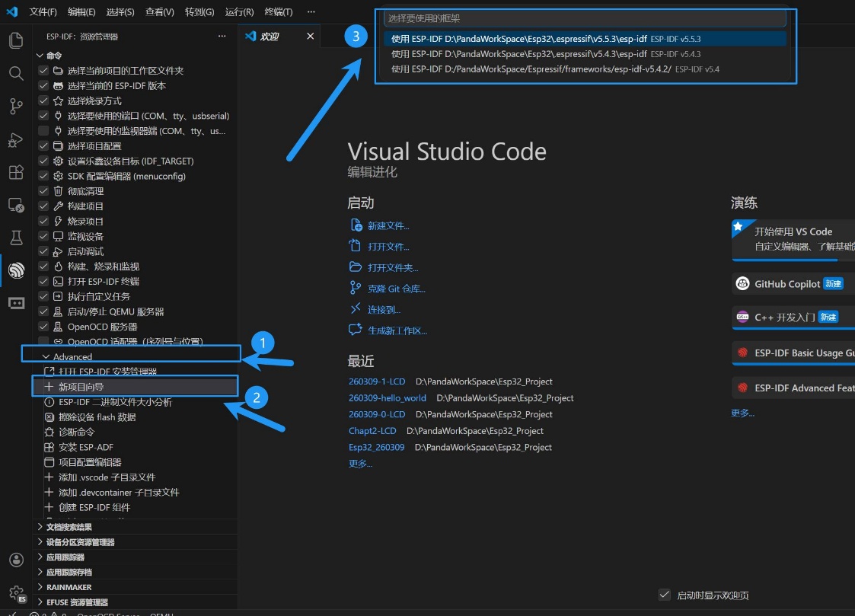This screenshot has width=855, height=616.
Task: Click the wrench icon for 构建项目
Action: click(59, 206)
